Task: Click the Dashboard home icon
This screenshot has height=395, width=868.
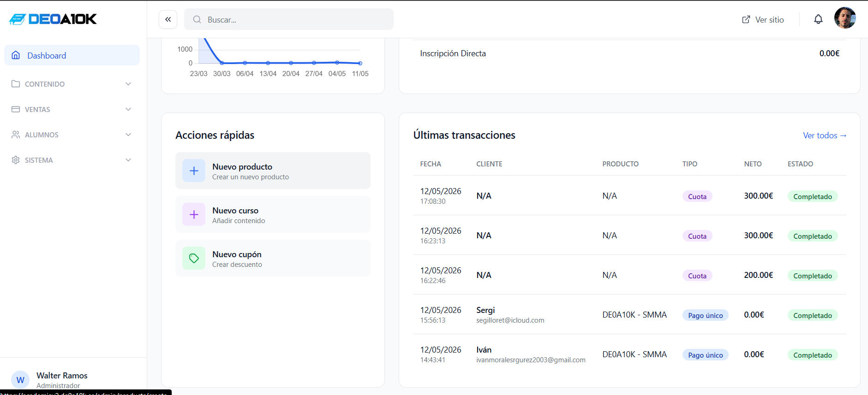Action: coord(16,55)
